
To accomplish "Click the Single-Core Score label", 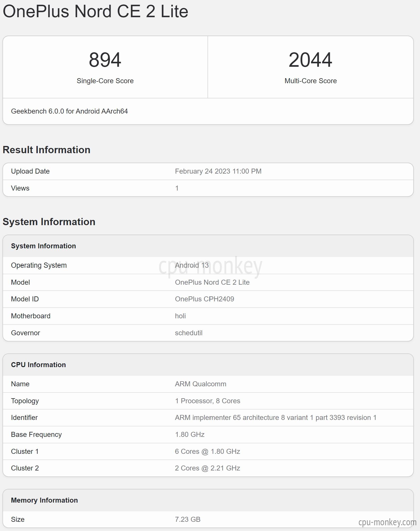I will (105, 81).
